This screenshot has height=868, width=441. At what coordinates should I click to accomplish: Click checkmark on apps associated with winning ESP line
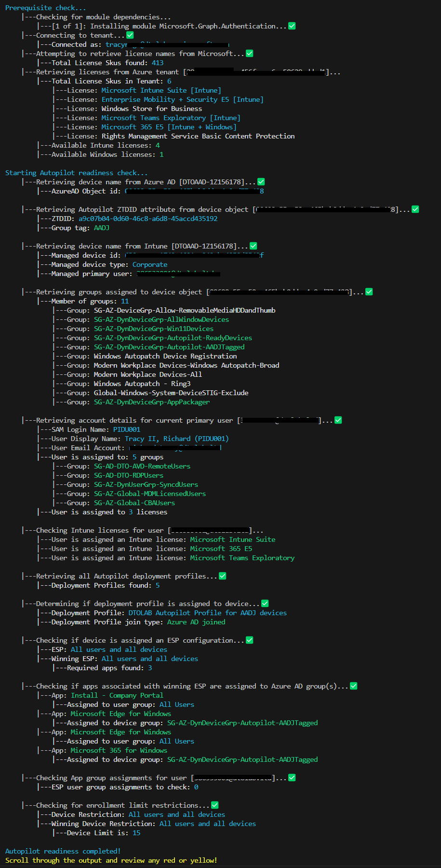(354, 686)
